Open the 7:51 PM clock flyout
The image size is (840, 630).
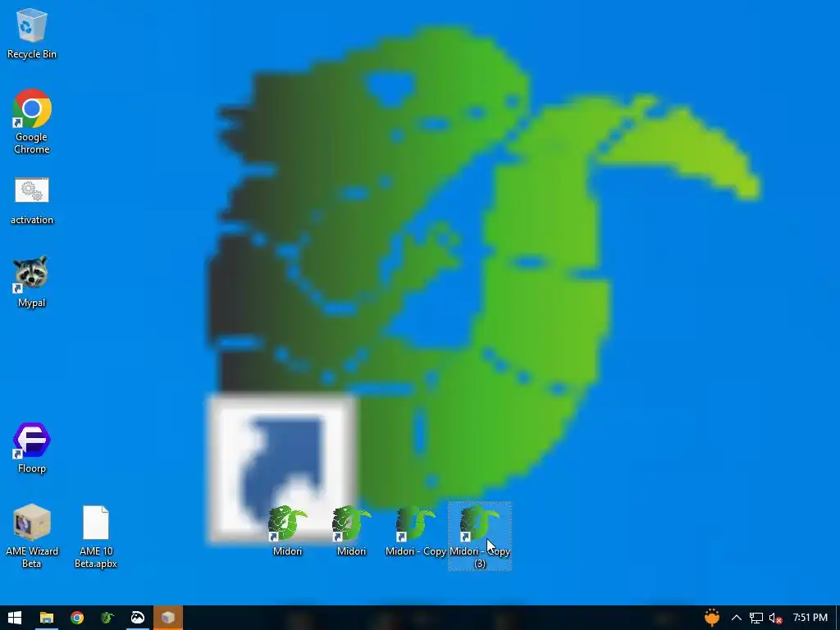[810, 618]
